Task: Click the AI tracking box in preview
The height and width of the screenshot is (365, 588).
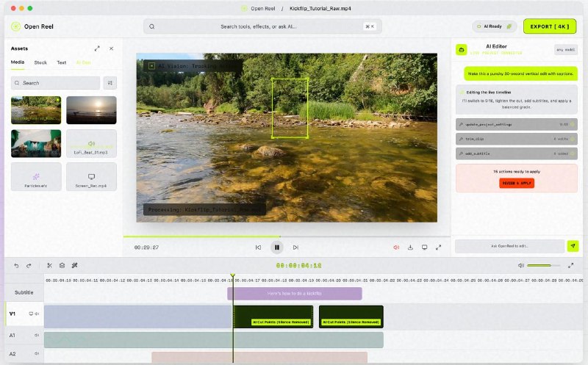Action: tap(290, 108)
